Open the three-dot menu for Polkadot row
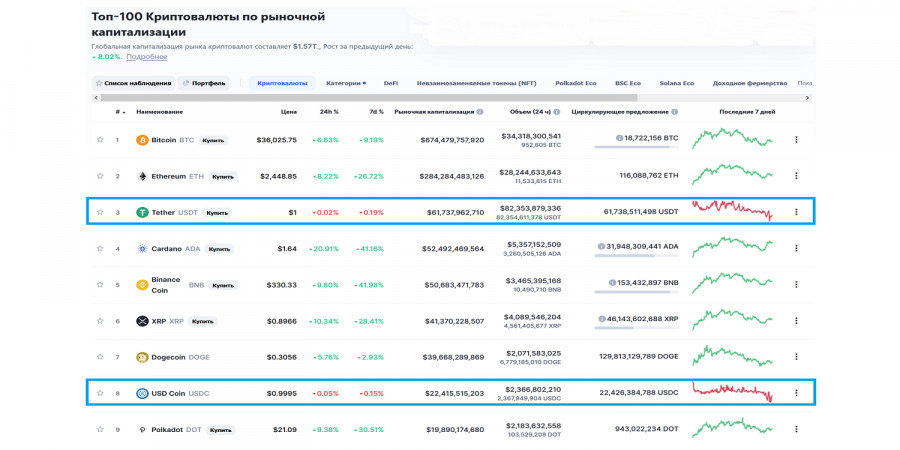 (796, 429)
